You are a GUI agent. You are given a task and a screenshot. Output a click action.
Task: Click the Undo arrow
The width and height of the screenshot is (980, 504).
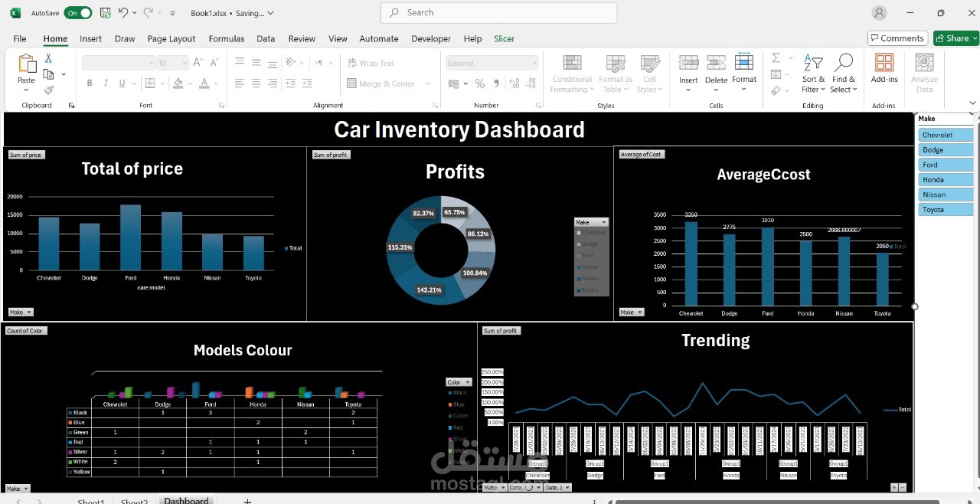(123, 13)
